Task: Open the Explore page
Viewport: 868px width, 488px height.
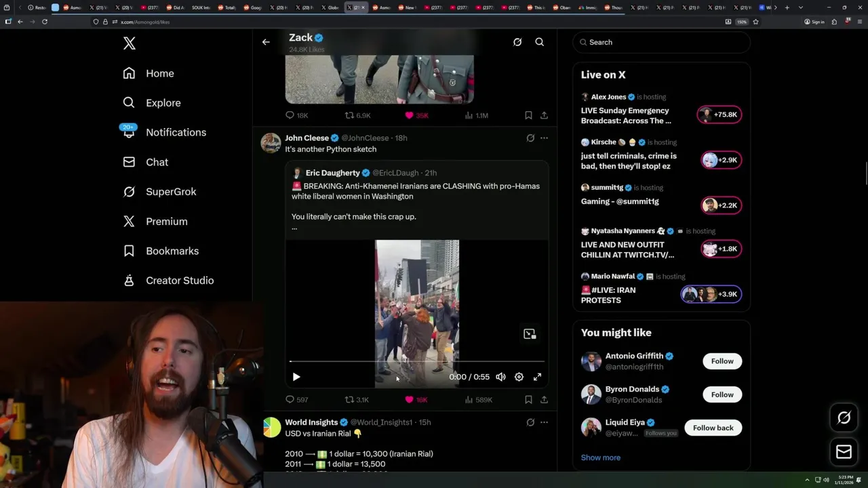Action: (152, 103)
